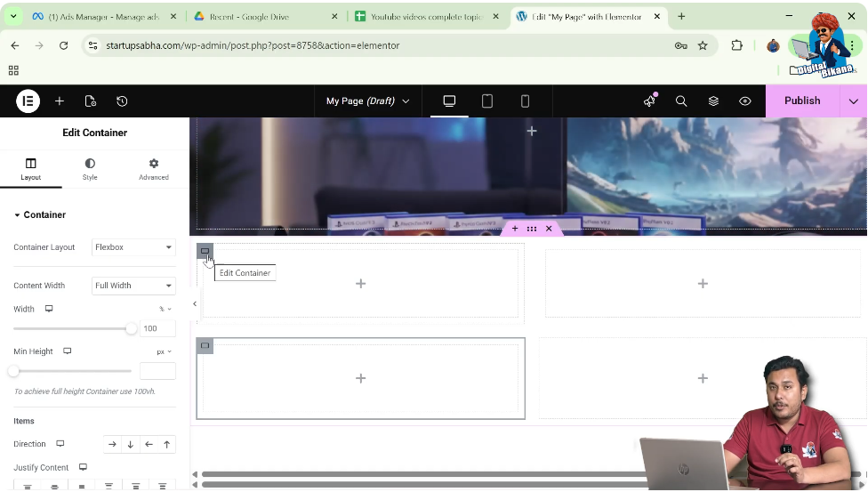Open the Add Element plus icon

[x=60, y=101]
